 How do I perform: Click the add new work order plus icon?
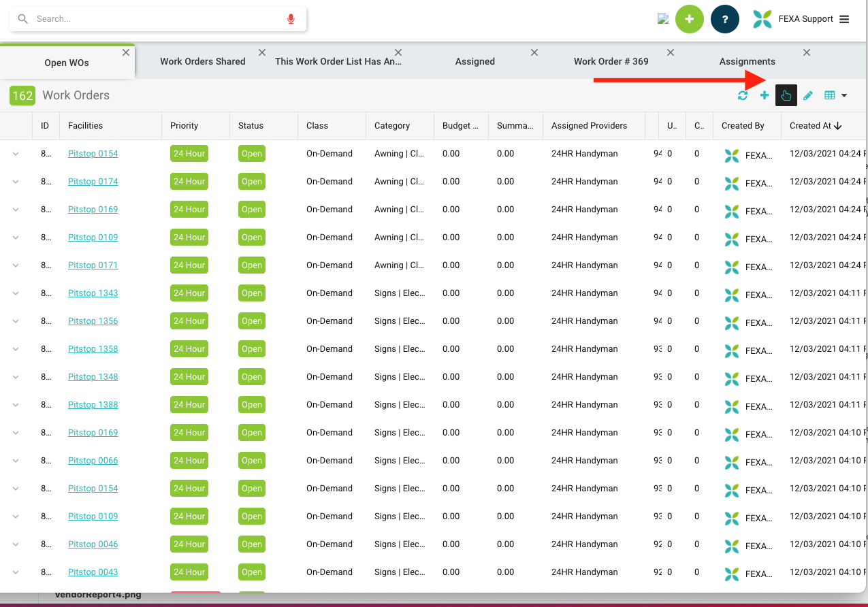click(764, 95)
